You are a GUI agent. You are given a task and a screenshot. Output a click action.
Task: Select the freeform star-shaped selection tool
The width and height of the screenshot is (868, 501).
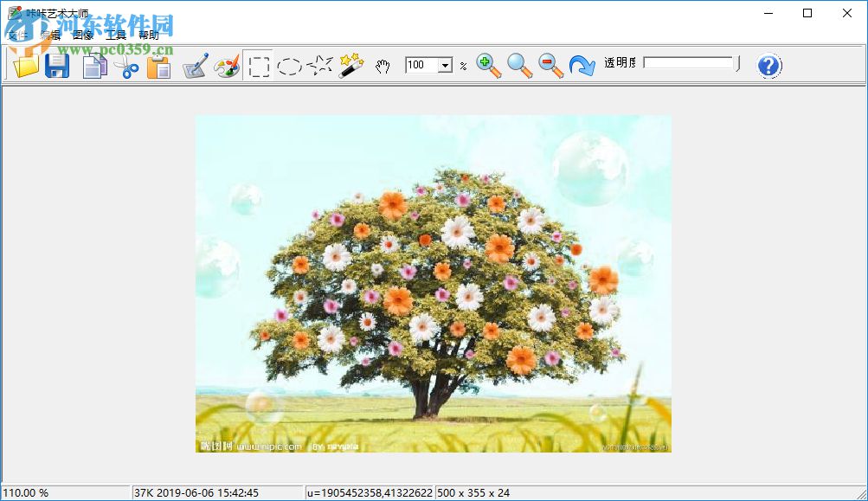(x=320, y=65)
